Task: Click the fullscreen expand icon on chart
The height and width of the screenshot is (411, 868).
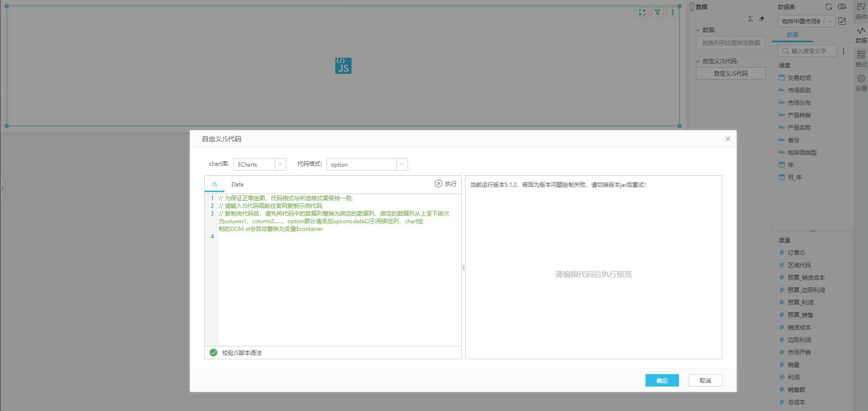Action: pyautogui.click(x=642, y=12)
